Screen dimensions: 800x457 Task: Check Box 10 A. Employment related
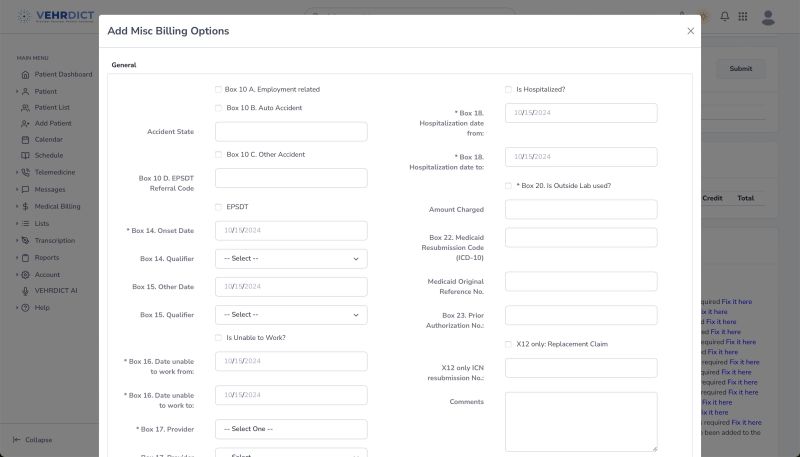pyautogui.click(x=219, y=89)
